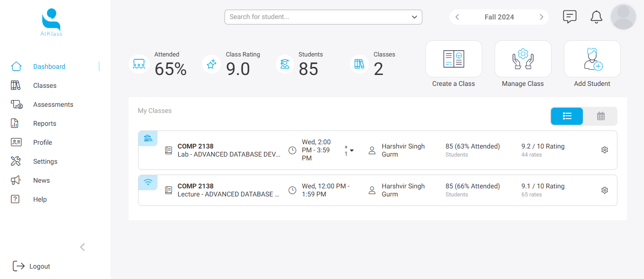Expand additional times for Lab class
644x279 pixels.
(351, 150)
